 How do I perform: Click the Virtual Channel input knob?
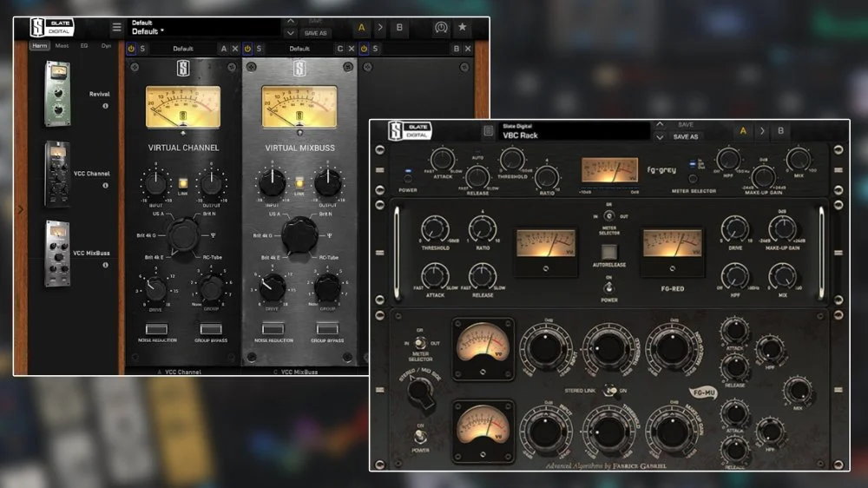[x=155, y=183]
